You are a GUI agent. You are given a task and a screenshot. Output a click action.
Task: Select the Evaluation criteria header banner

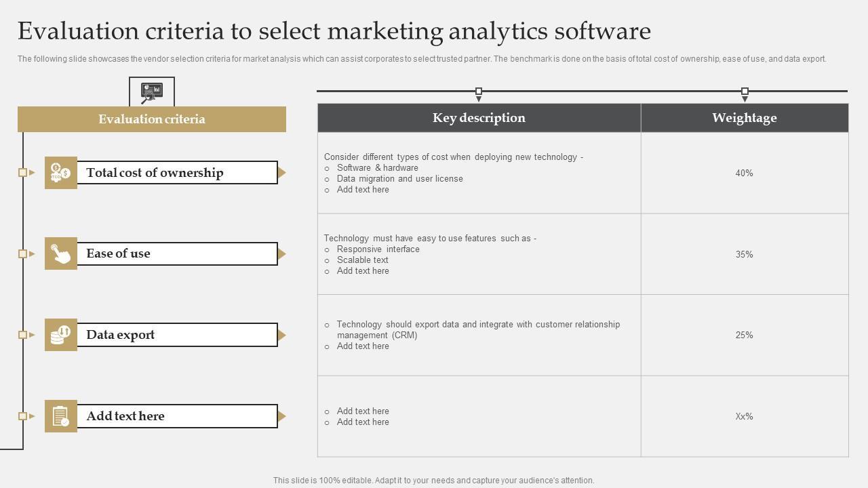coord(152,119)
